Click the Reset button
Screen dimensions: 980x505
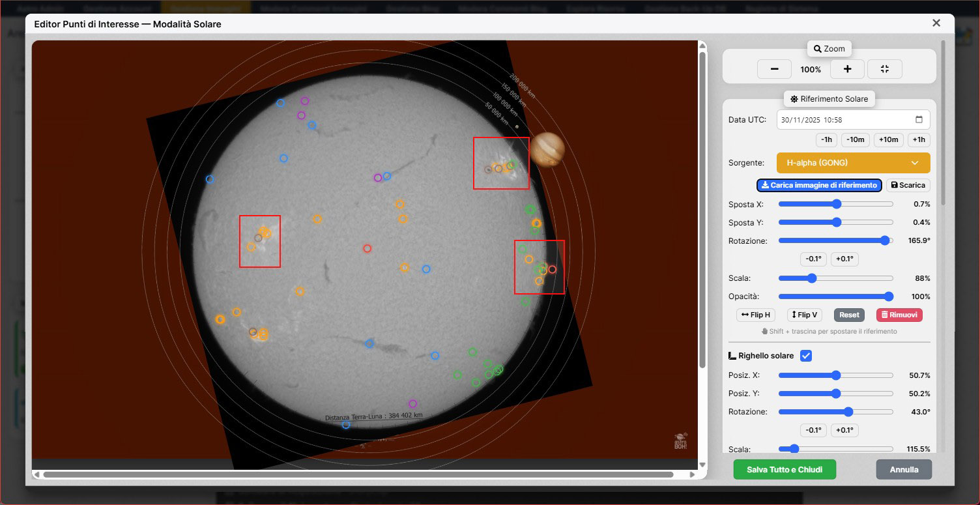849,315
